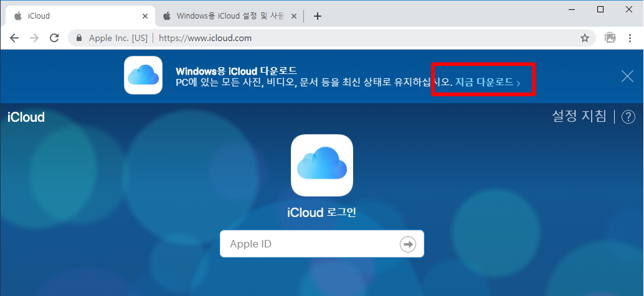The height and width of the screenshot is (296, 644).
Task: Close the iCloud tab
Action: coord(145,16)
